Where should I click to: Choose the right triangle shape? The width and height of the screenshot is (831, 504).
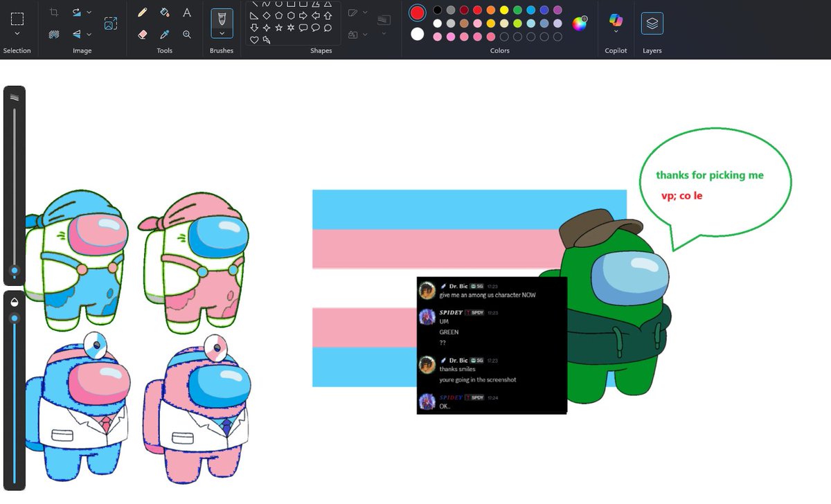[254, 15]
